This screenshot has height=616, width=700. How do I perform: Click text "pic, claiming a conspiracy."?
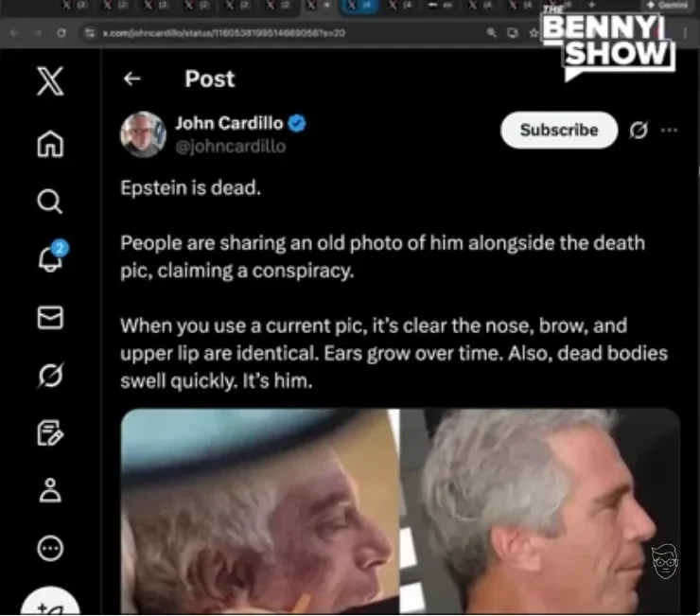click(x=237, y=272)
